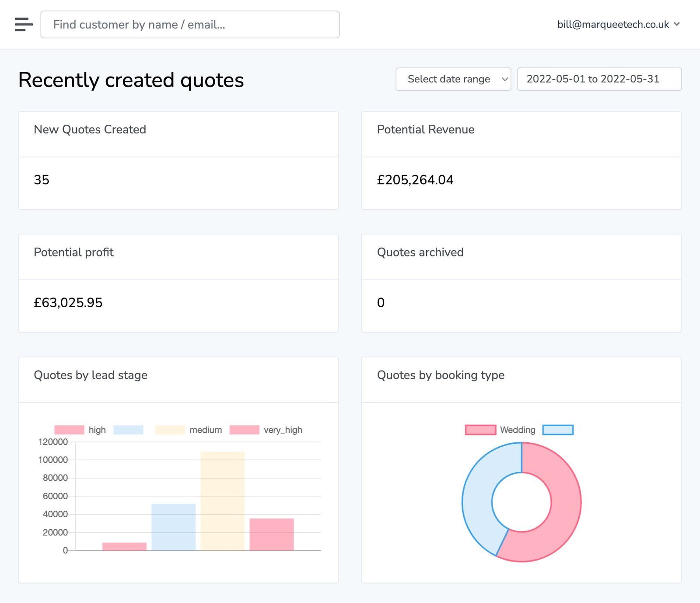700x603 pixels.
Task: Click the 'Potential profit' card title
Action: [x=73, y=252]
